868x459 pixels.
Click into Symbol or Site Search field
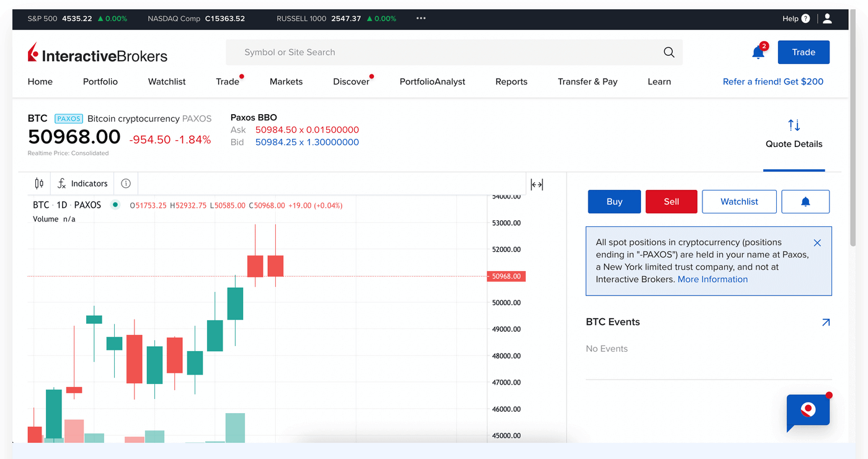tap(454, 53)
